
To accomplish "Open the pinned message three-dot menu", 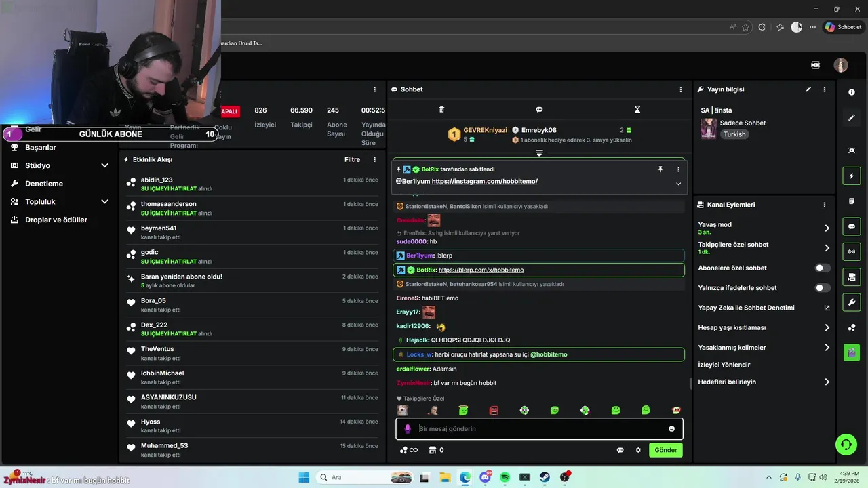I will point(678,169).
